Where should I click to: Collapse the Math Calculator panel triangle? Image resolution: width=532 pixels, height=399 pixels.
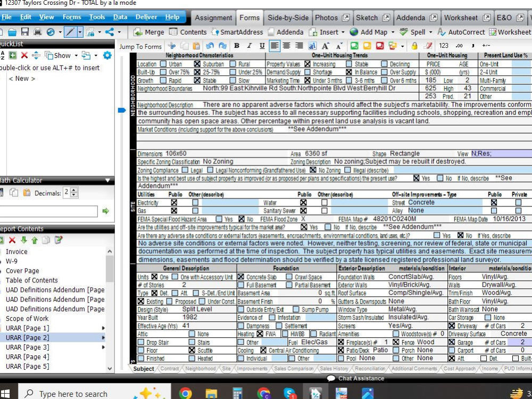[107, 180]
